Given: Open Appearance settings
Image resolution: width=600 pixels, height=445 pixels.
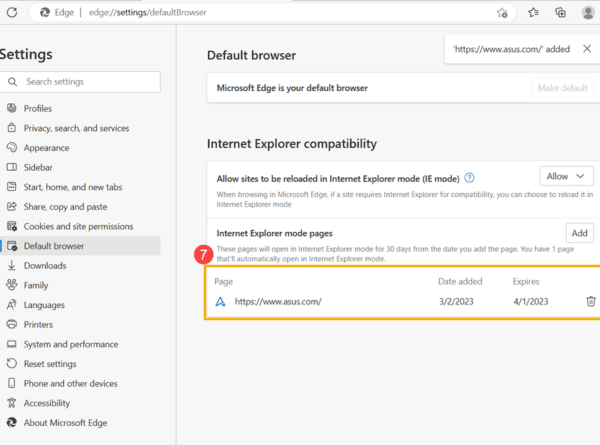Looking at the screenshot, I should pos(46,148).
